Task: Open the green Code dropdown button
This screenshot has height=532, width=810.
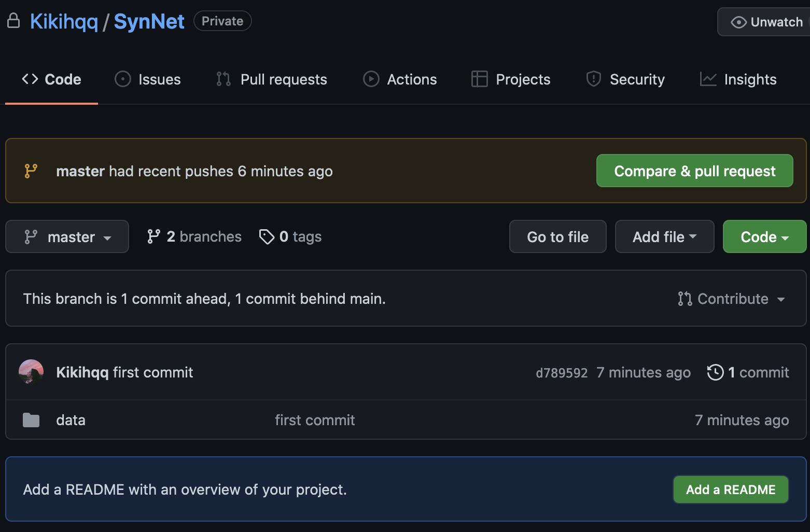Action: pyautogui.click(x=764, y=236)
